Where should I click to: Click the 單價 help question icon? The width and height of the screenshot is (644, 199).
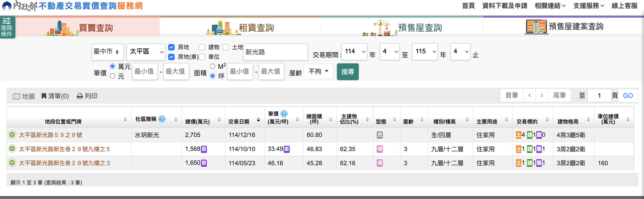click(x=284, y=114)
